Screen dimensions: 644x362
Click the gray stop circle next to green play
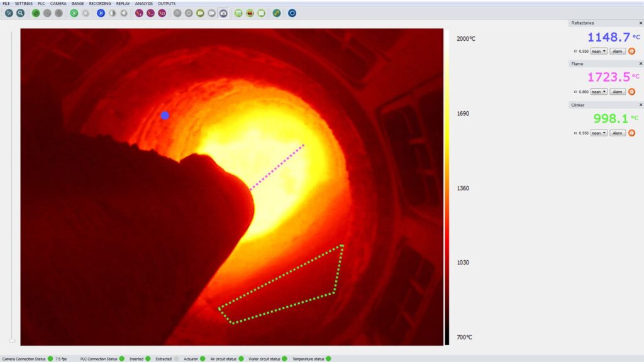(x=86, y=13)
